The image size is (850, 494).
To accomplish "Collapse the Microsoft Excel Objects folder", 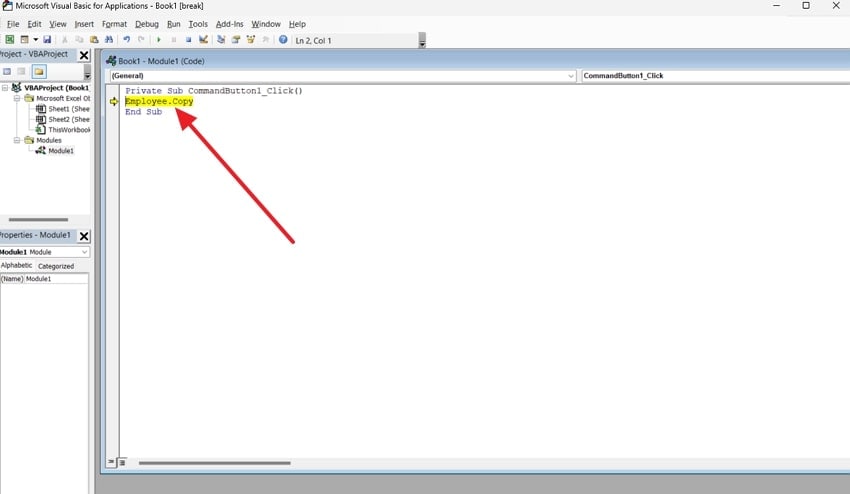I will pos(17,98).
